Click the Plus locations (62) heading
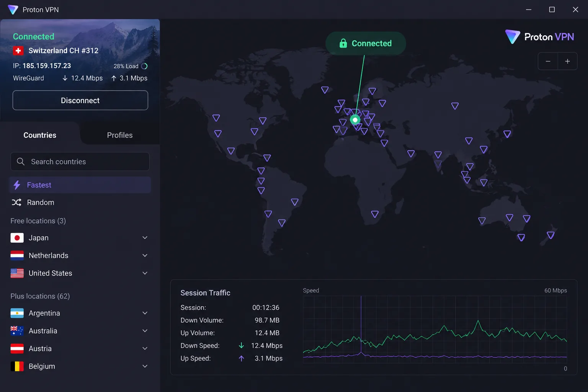This screenshot has width=588, height=392. tap(40, 296)
